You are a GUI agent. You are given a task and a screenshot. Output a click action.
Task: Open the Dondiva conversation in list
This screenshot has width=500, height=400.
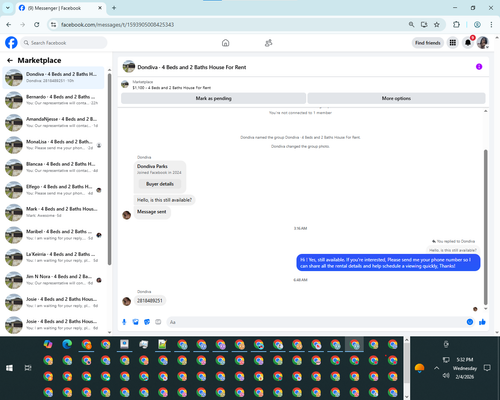pyautogui.click(x=53, y=77)
